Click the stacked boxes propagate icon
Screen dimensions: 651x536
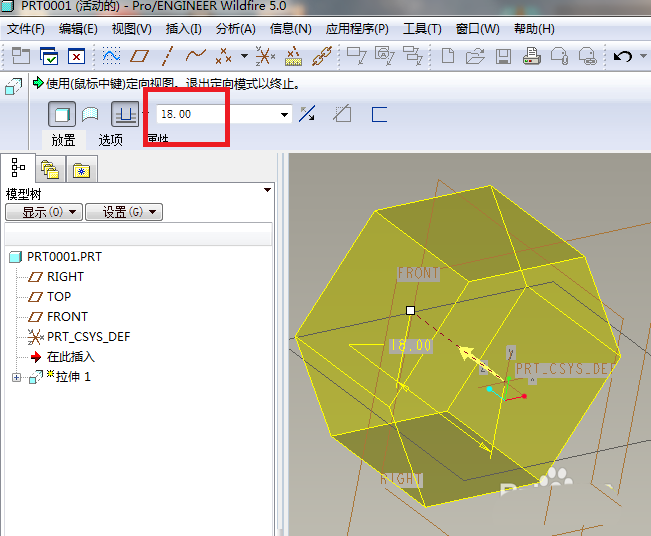[413, 56]
